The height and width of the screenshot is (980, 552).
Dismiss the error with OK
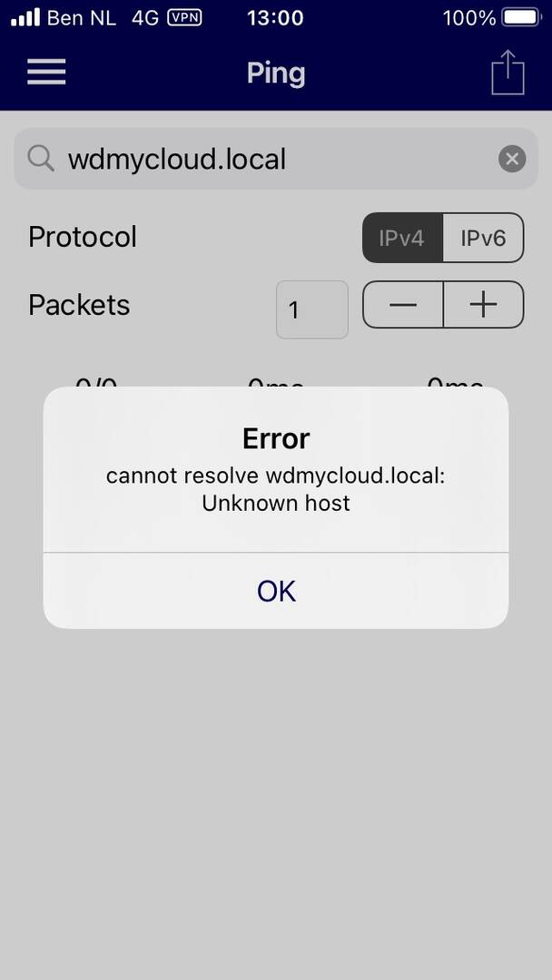(276, 591)
